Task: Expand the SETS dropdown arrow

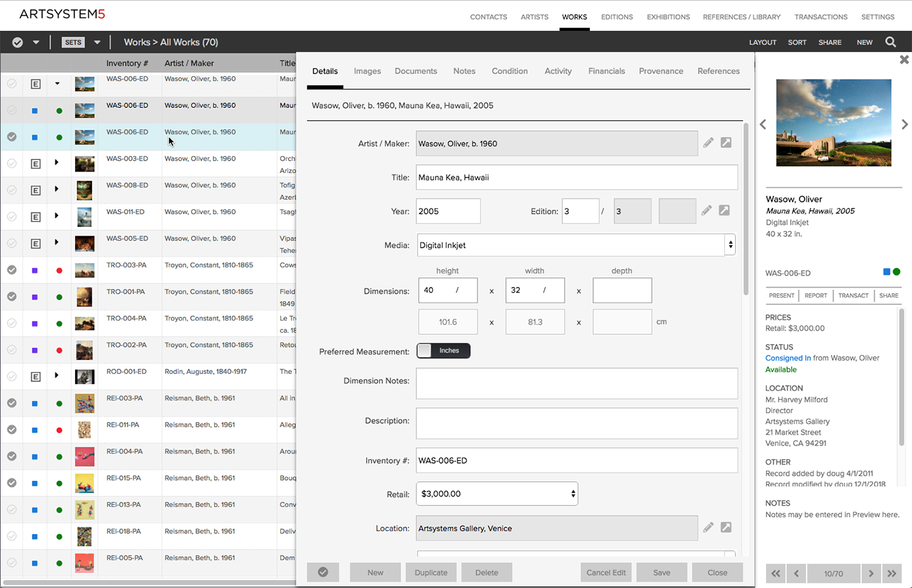Action: 97,42
